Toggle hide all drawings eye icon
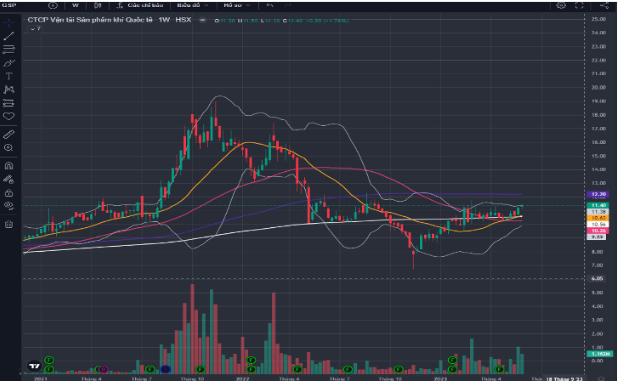Viewport: 617px width, 381px height. point(9,206)
